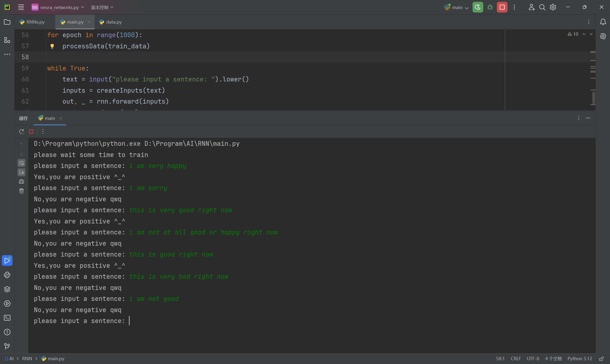Click the Debug bug icon
This screenshot has height=364, width=610.
click(490, 7)
